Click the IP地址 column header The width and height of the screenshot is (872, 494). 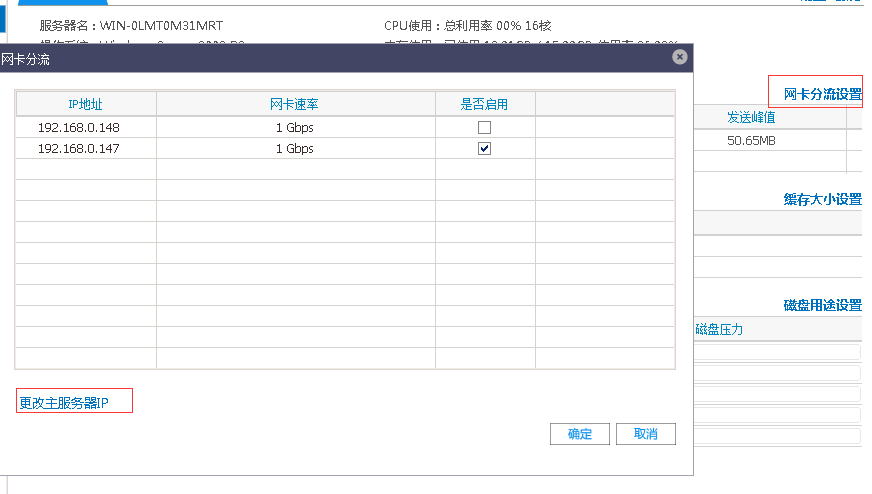(x=85, y=104)
